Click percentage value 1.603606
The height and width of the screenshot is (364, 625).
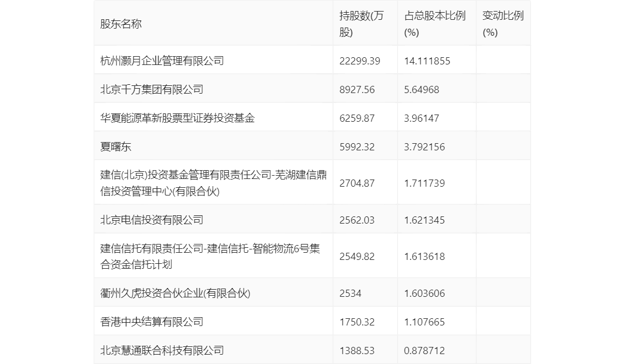pyautogui.click(x=424, y=294)
